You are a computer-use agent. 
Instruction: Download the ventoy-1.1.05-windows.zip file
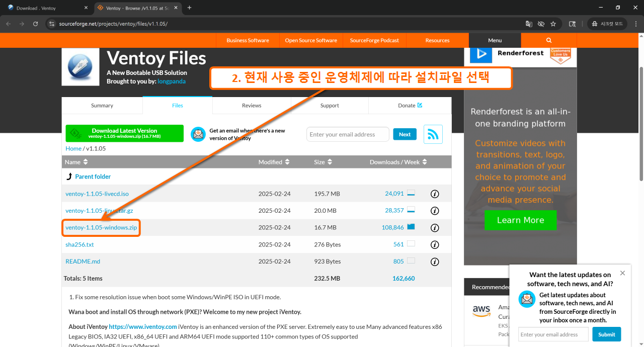tap(101, 227)
